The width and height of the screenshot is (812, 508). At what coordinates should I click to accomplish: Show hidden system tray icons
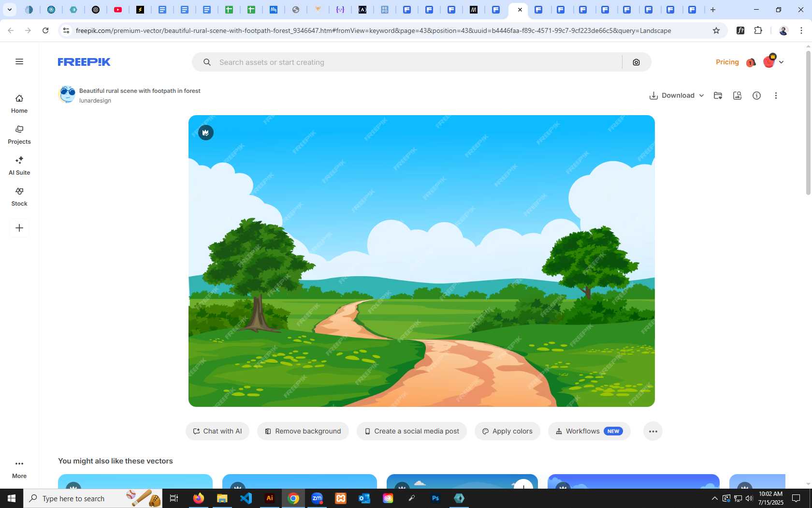[714, 498]
